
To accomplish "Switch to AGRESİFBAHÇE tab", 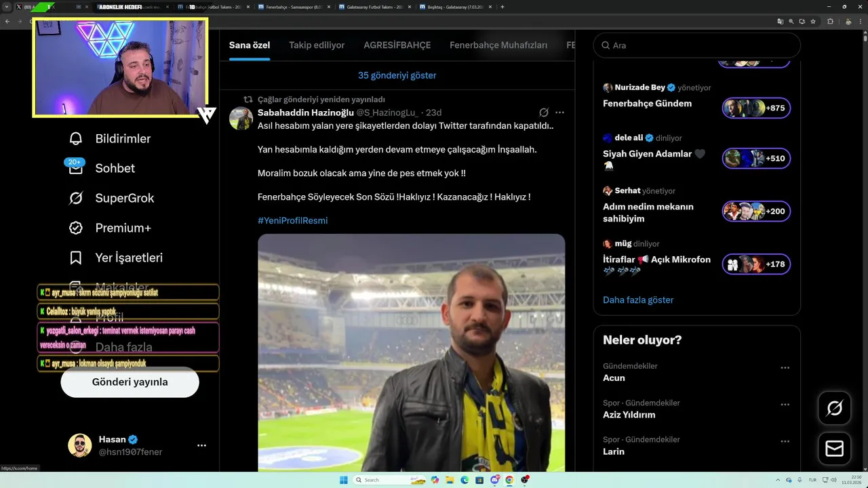I will pos(397,45).
